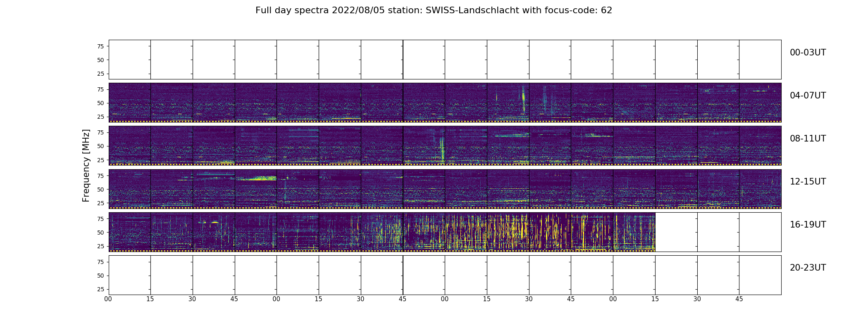Click the bright vertical burst in 04-07UT row

click(x=523, y=98)
